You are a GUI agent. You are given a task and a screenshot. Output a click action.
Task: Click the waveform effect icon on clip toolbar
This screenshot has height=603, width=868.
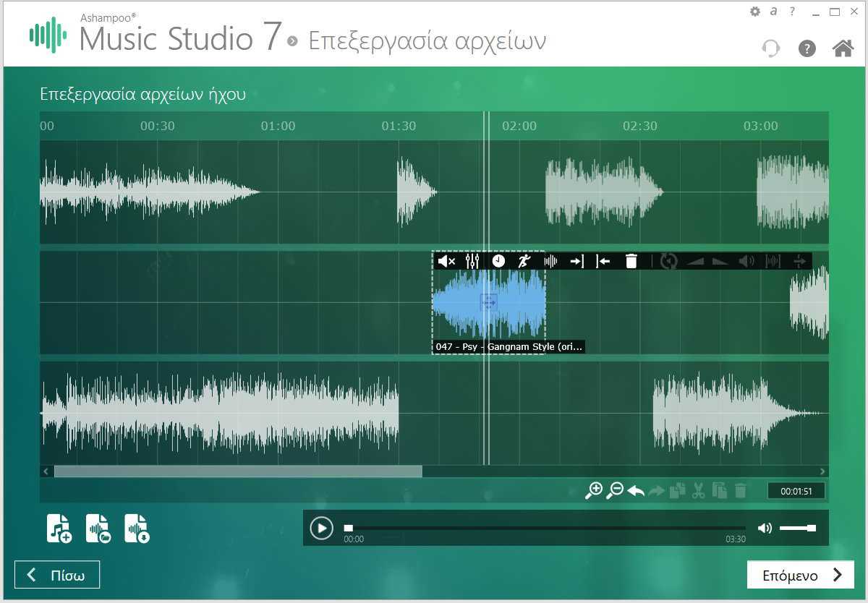[550, 261]
